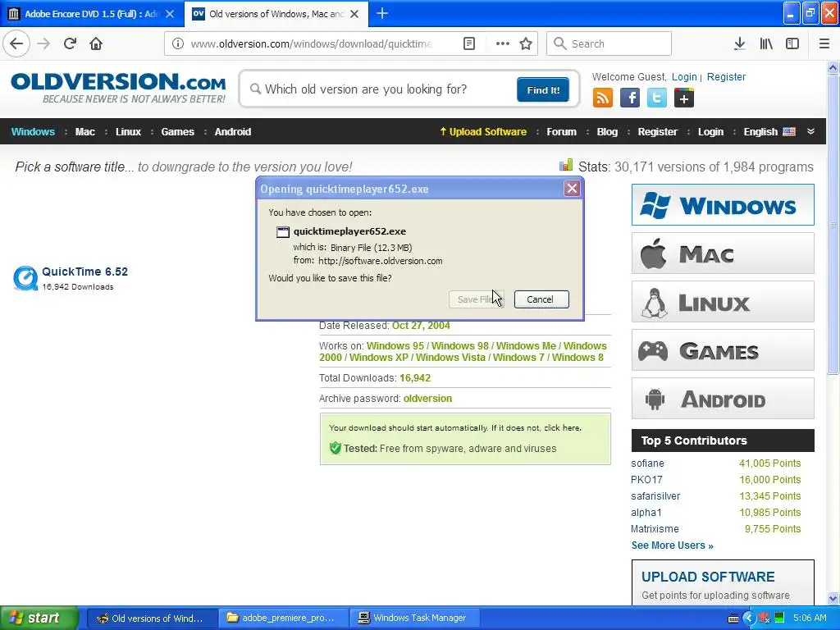Click the Windows platform banner

click(x=723, y=204)
